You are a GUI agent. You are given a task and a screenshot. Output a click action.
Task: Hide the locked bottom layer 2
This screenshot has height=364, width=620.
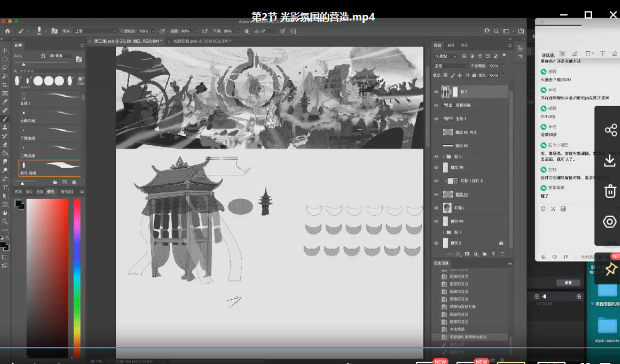point(436,243)
